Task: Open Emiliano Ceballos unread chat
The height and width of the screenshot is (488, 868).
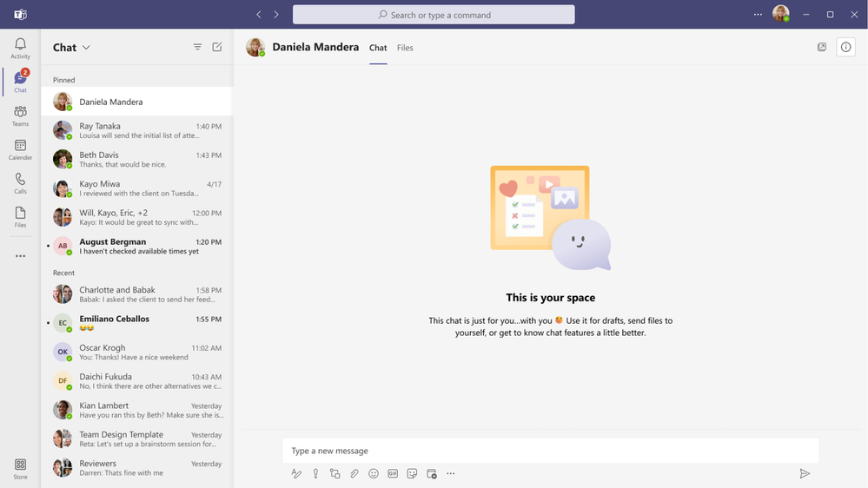Action: [136, 323]
